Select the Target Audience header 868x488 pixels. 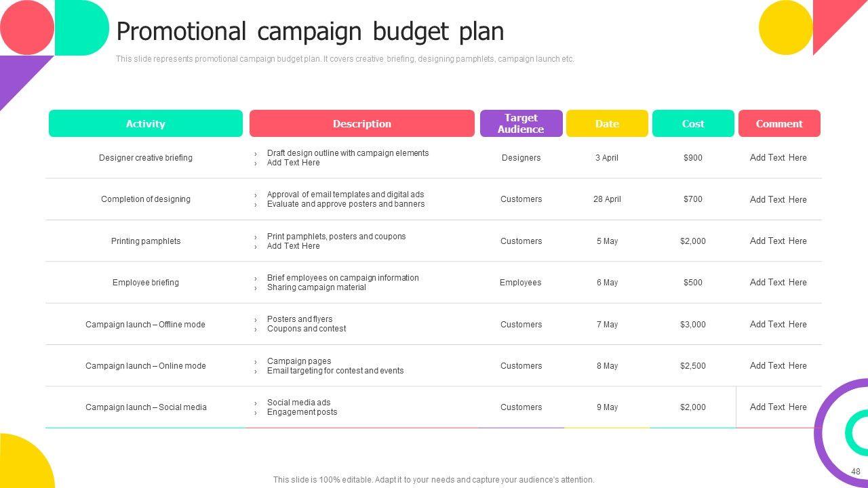pos(521,123)
